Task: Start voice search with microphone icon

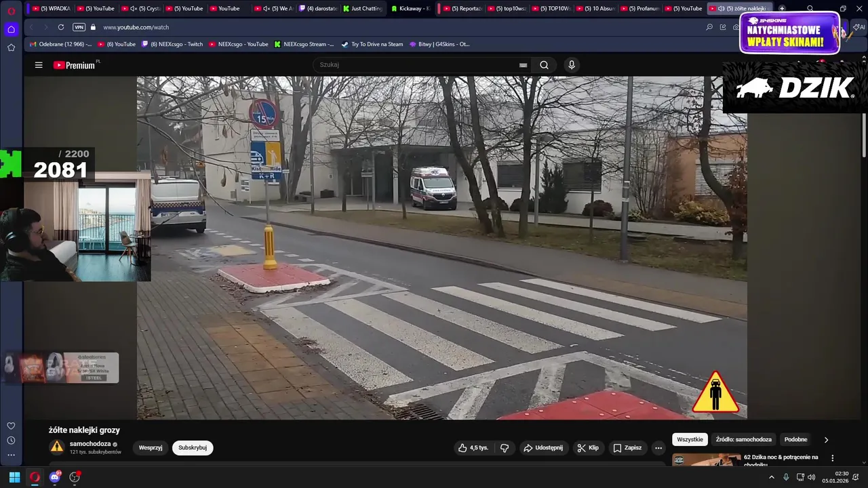Action: tap(572, 65)
